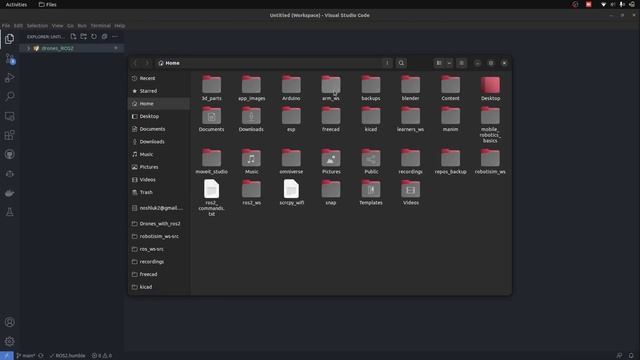Open Drones_with_ros2 bookmark in Files sidebar
Viewport: 640px width, 360px height.
(159, 223)
